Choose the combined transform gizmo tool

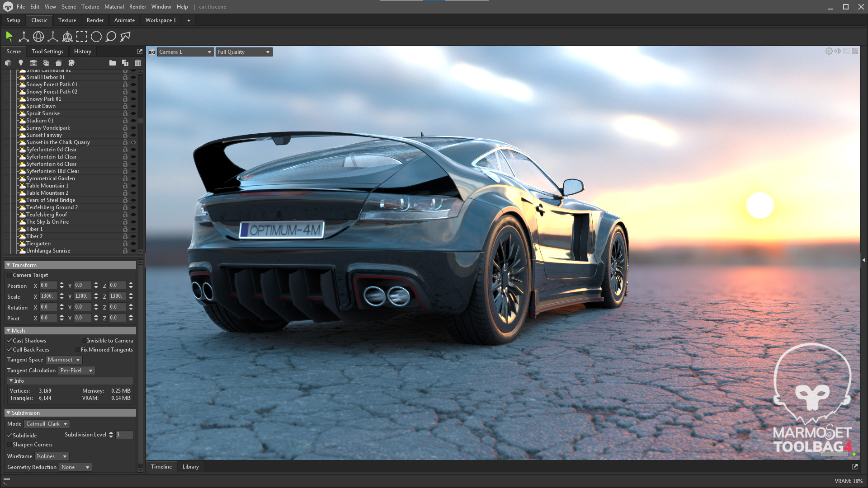tap(67, 37)
